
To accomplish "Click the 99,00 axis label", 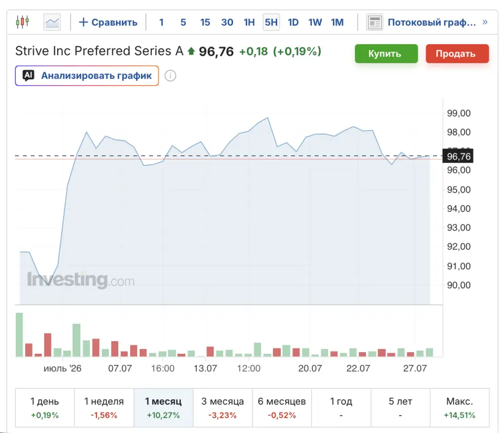I will [x=459, y=113].
